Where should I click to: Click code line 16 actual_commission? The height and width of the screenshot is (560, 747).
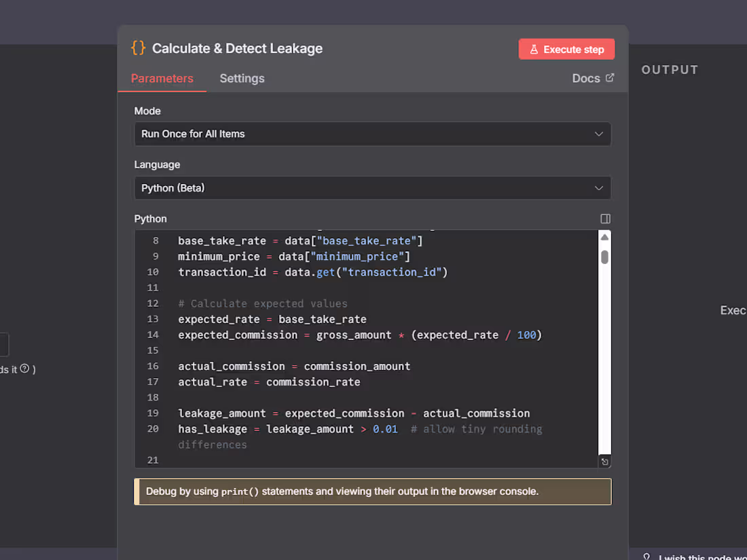[294, 366]
